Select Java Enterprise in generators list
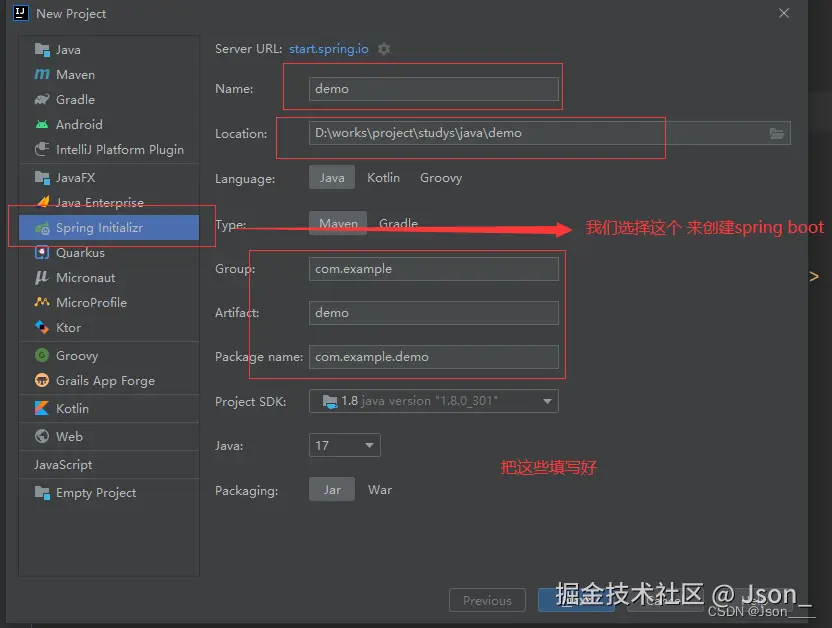This screenshot has width=832, height=628. (x=109, y=203)
